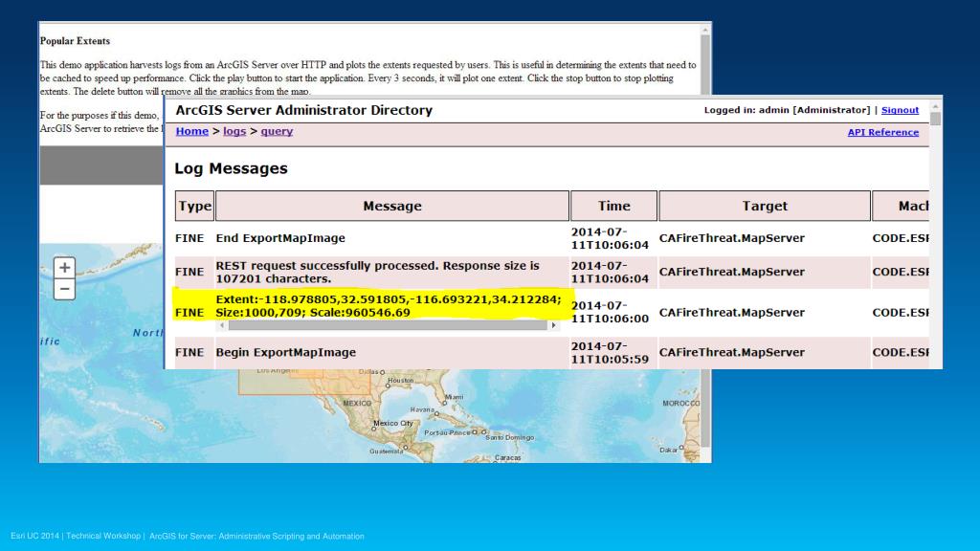The height and width of the screenshot is (551, 980).
Task: Click the 'Log Messages' heading
Action: pos(232,168)
